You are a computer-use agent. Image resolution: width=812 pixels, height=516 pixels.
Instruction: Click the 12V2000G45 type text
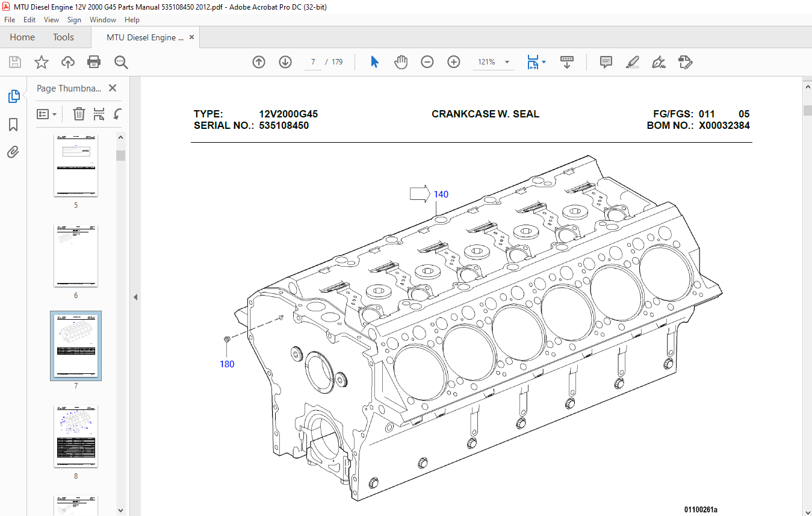(288, 114)
